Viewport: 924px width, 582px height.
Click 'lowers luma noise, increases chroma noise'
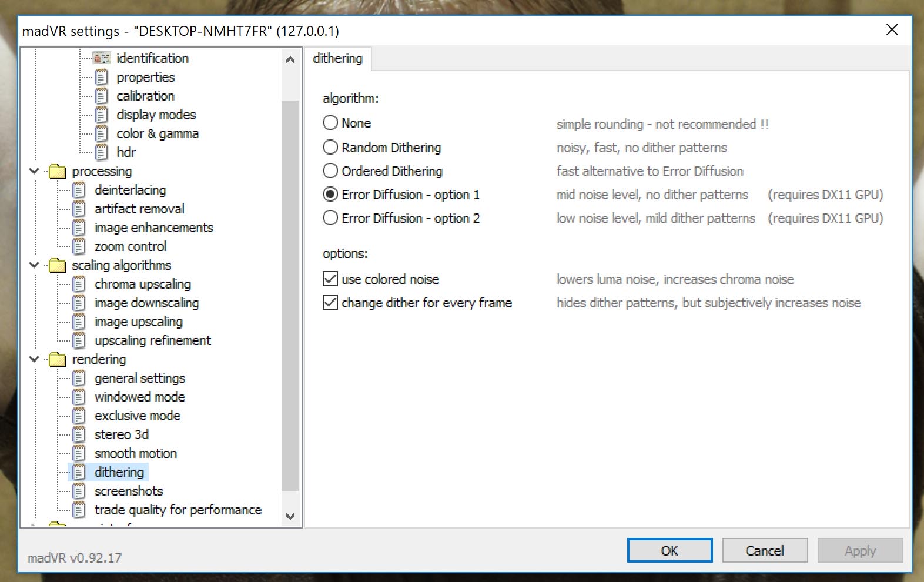coord(675,279)
